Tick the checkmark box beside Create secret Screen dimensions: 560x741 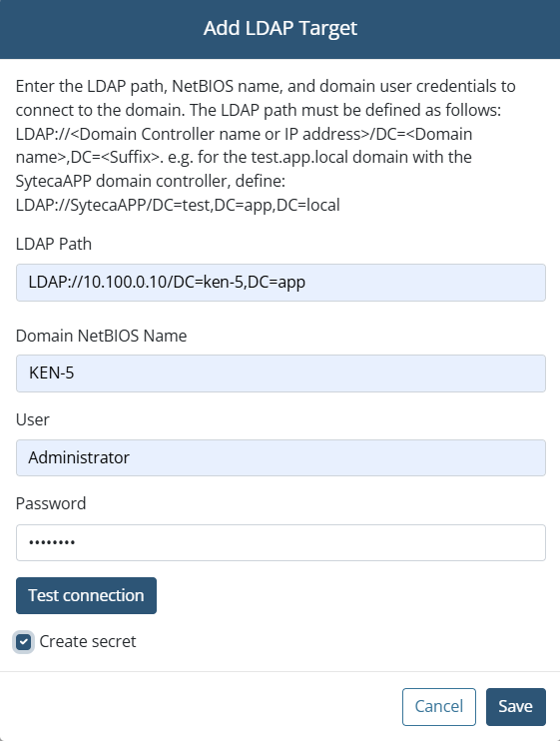[24, 642]
